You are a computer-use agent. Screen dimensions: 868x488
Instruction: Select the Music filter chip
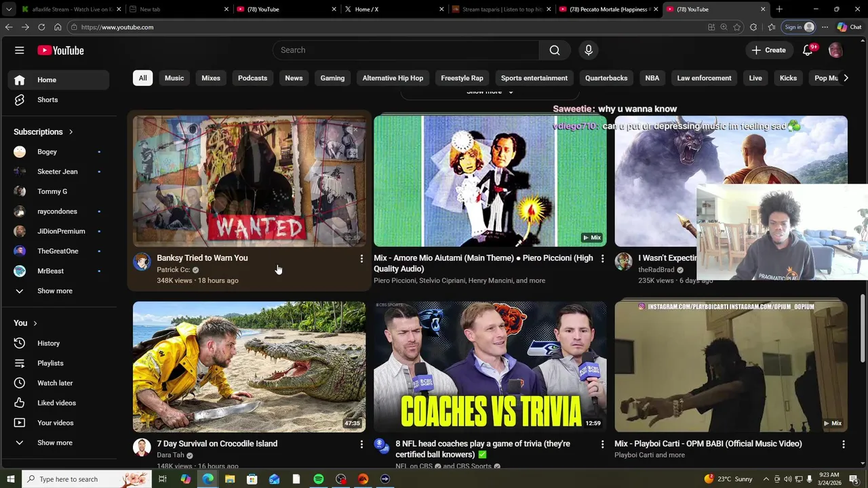click(174, 78)
